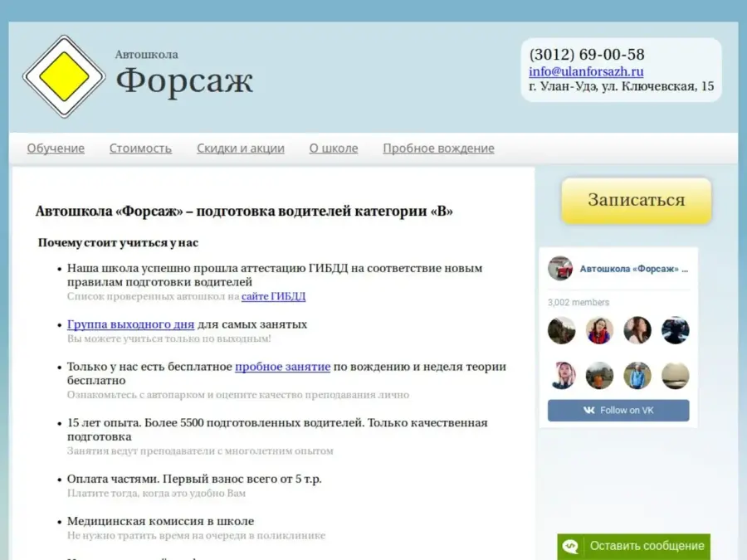Screen dimensions: 747x560
Task: Open Скидки и акции section
Action: [241, 149]
